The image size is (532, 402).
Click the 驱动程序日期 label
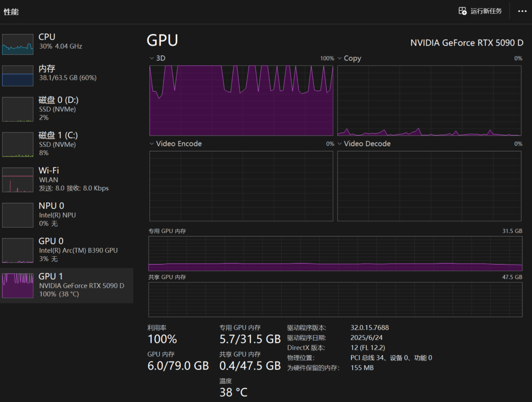click(x=306, y=337)
